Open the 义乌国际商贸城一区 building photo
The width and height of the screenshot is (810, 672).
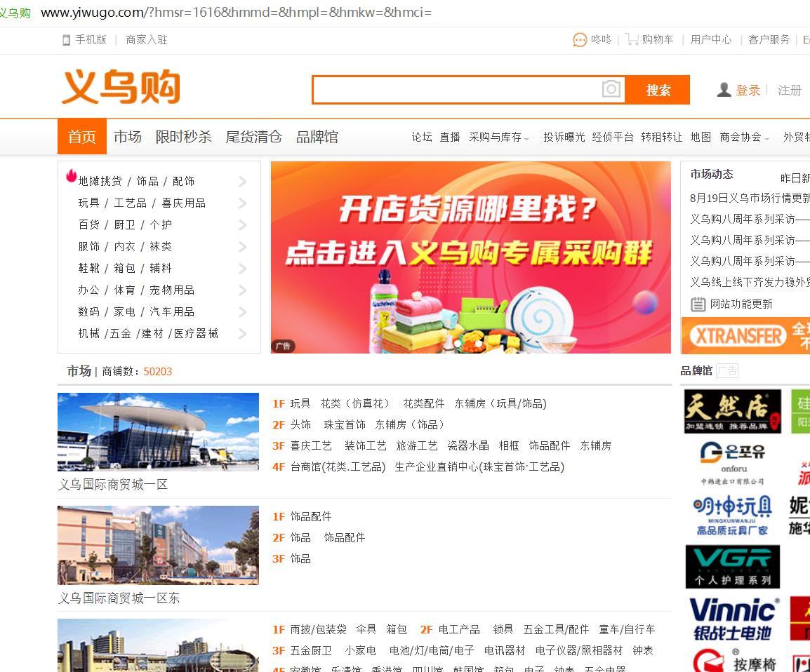click(x=158, y=432)
